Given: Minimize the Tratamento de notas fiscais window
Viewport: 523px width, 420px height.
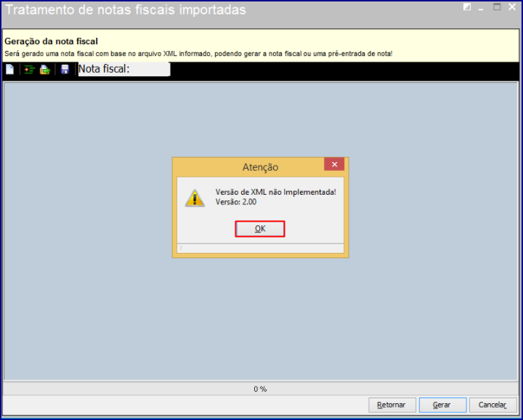Looking at the screenshot, I should pos(481,8).
